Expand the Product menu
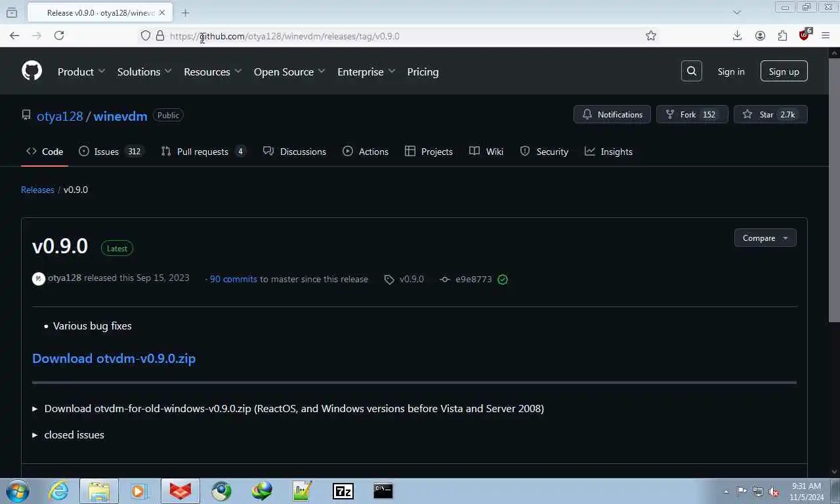Screen dimensions: 840x504 coord(81,72)
